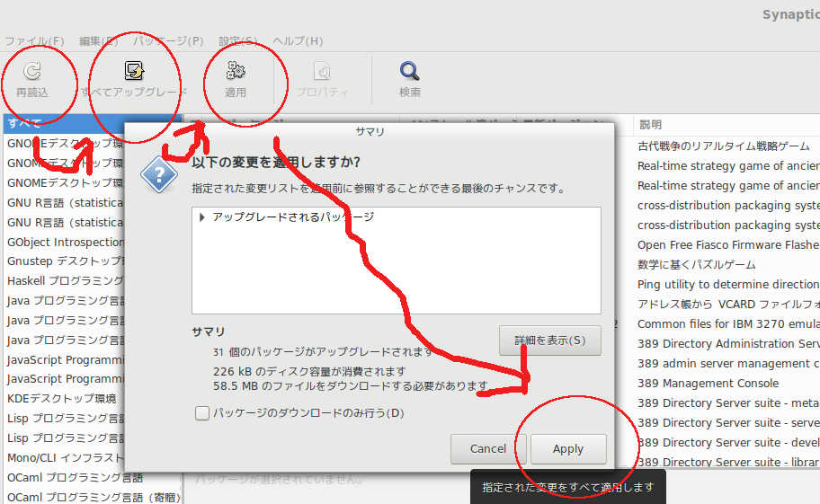Expand アップグレードされるパッケージ tree node

pos(202,217)
